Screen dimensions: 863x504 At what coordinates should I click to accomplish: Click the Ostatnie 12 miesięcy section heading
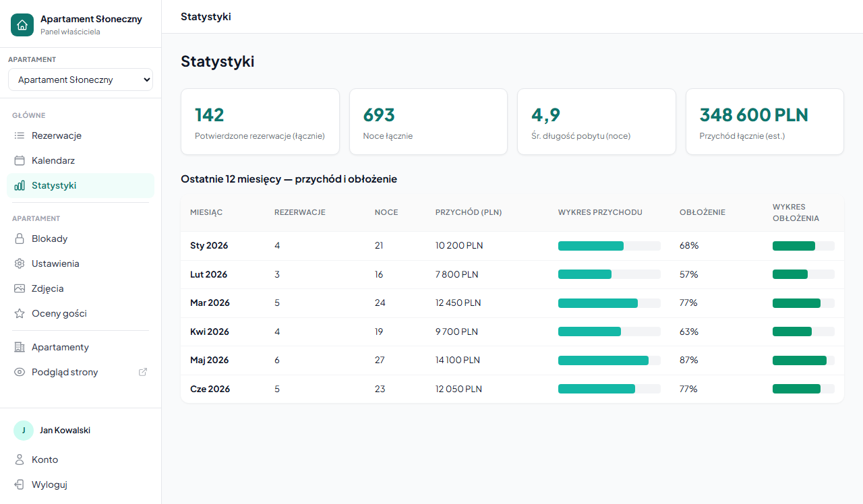click(289, 179)
